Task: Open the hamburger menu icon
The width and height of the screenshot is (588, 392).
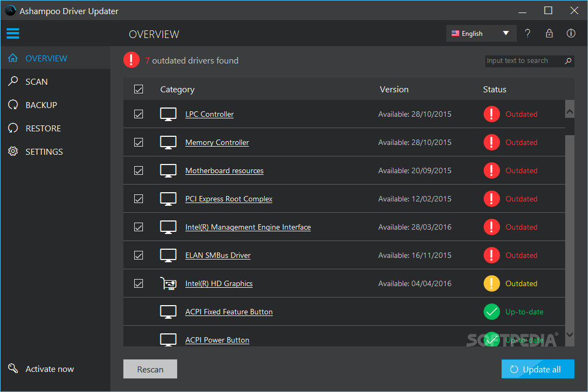Action: tap(12, 33)
